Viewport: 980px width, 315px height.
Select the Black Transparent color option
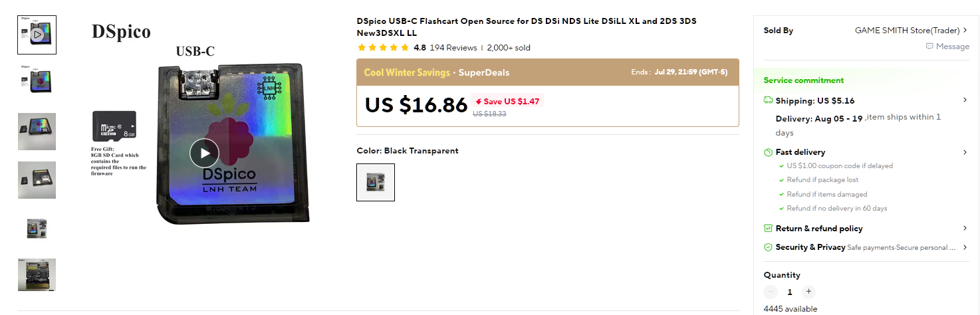tap(376, 182)
